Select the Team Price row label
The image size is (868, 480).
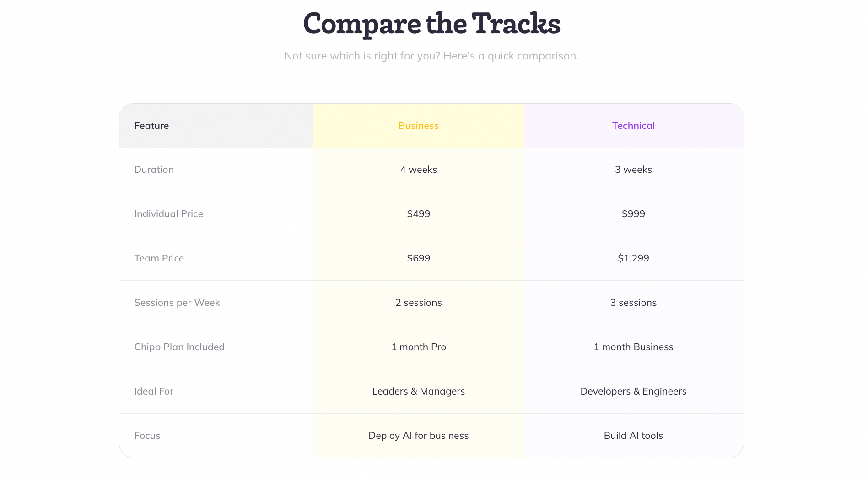(159, 258)
